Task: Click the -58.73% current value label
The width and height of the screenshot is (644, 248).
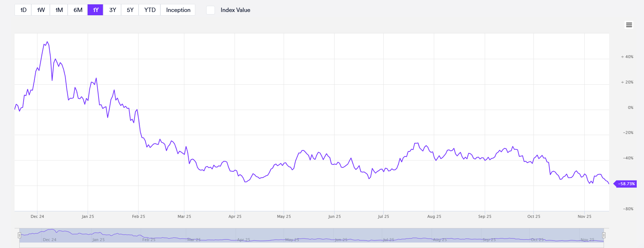Action: pyautogui.click(x=626, y=184)
